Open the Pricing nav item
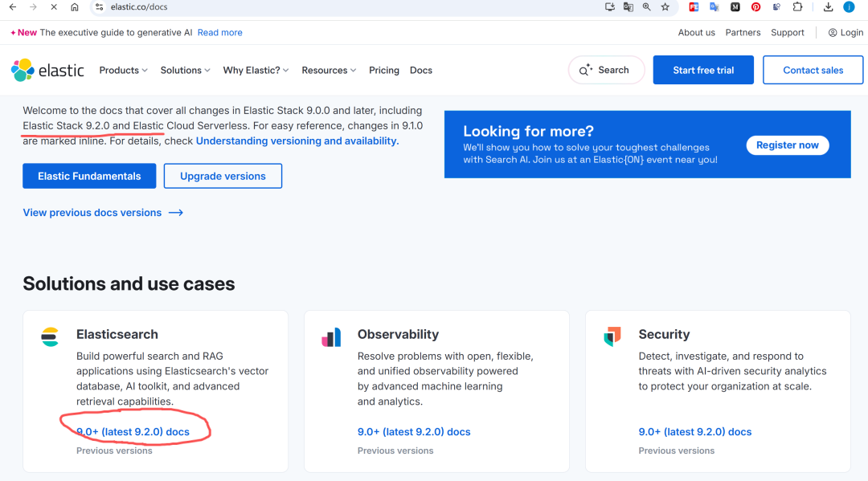 (x=384, y=70)
